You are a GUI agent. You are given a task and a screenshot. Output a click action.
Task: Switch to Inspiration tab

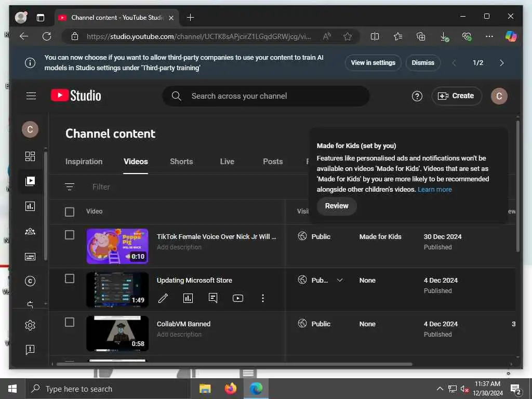[x=84, y=162]
